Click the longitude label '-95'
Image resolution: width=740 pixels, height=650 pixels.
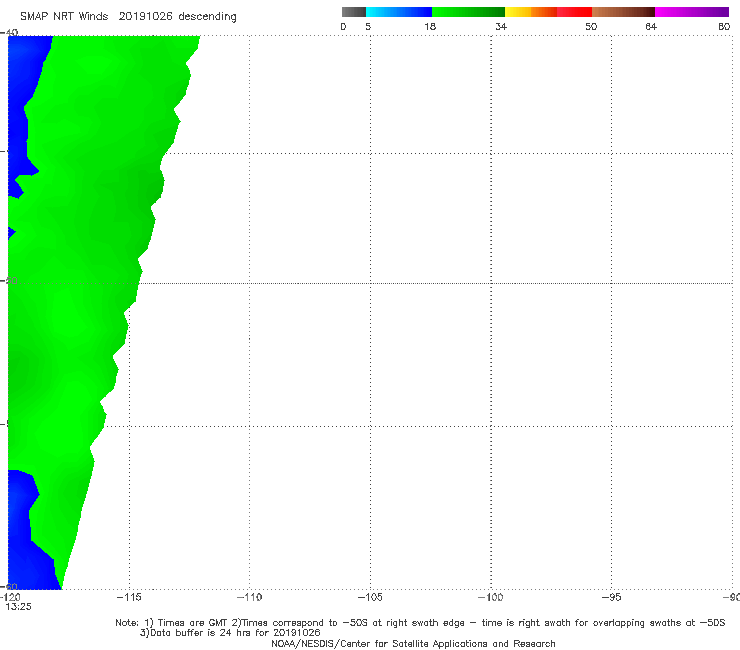tap(612, 597)
